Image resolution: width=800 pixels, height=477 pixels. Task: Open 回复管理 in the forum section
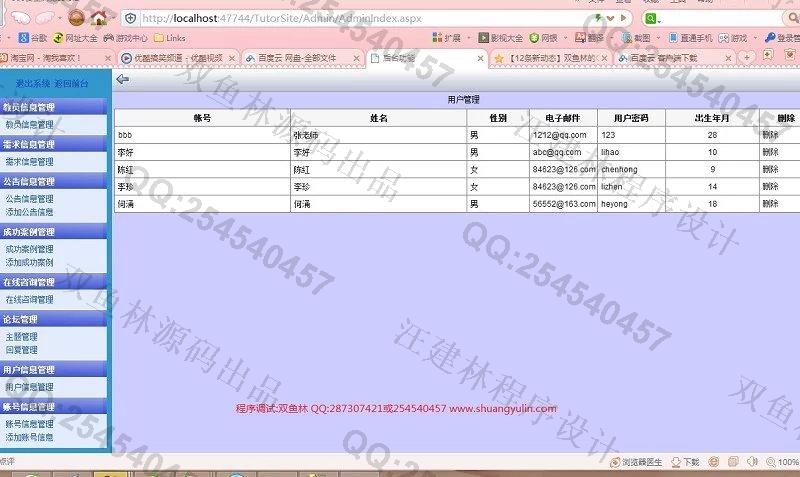click(21, 350)
